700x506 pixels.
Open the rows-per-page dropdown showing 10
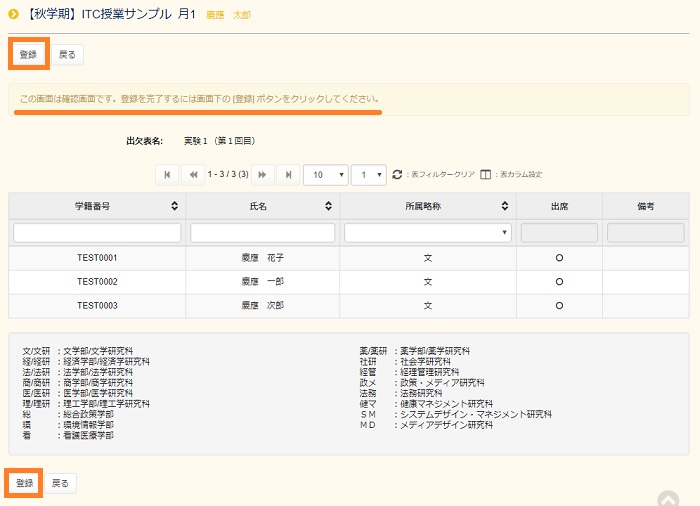point(325,174)
